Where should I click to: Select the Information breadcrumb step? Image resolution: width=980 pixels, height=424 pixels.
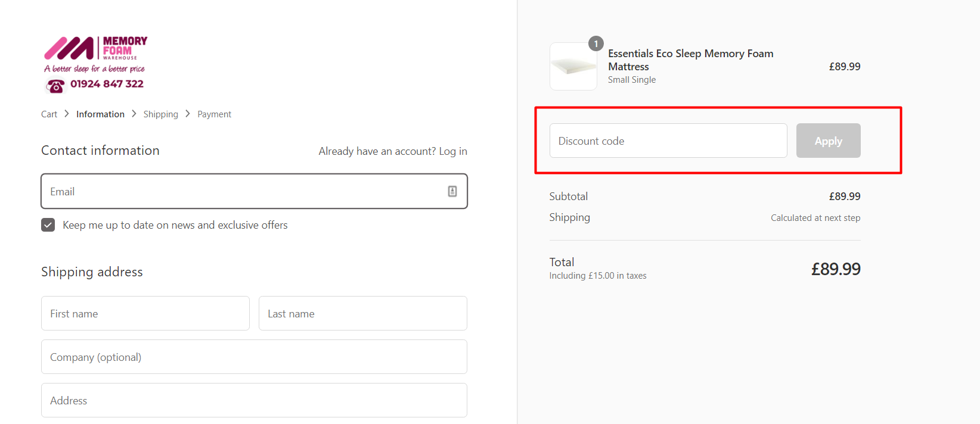[x=100, y=114]
